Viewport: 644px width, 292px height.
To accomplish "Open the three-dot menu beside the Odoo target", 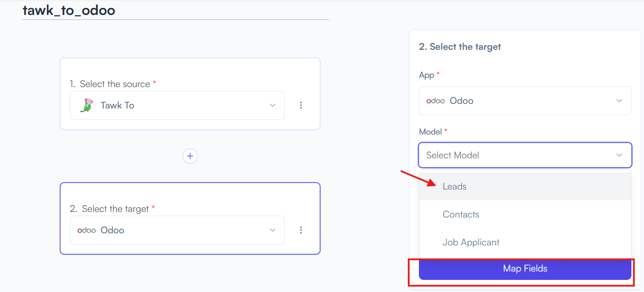I will click(301, 230).
